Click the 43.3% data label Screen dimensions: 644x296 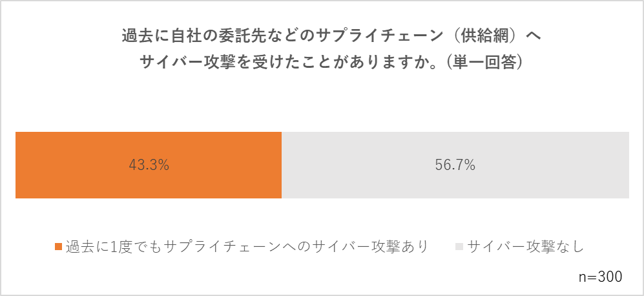tap(149, 165)
